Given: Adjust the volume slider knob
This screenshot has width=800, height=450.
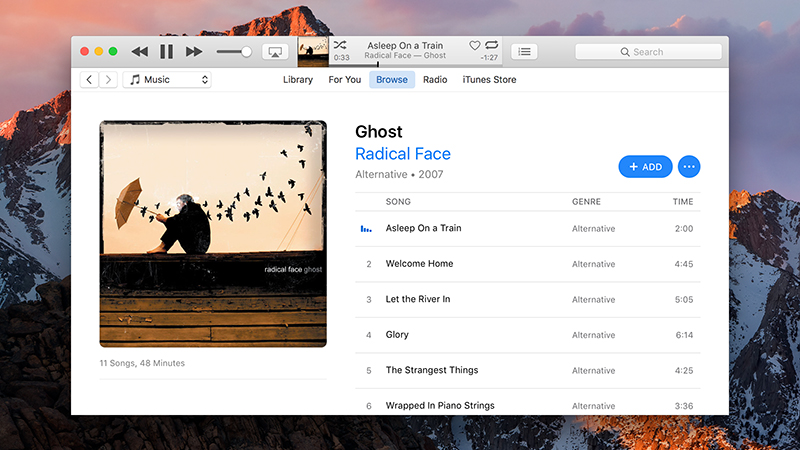Looking at the screenshot, I should pyautogui.click(x=246, y=52).
